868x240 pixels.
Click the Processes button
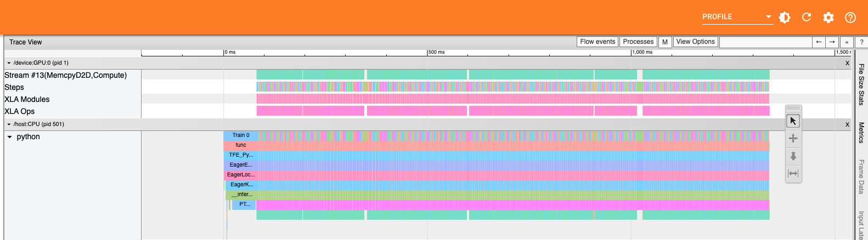[x=638, y=42]
